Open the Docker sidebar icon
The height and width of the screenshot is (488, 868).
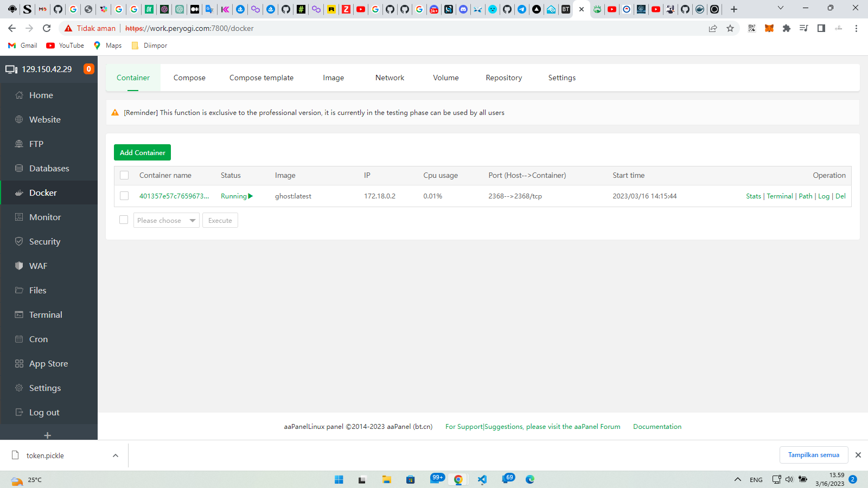click(x=19, y=193)
